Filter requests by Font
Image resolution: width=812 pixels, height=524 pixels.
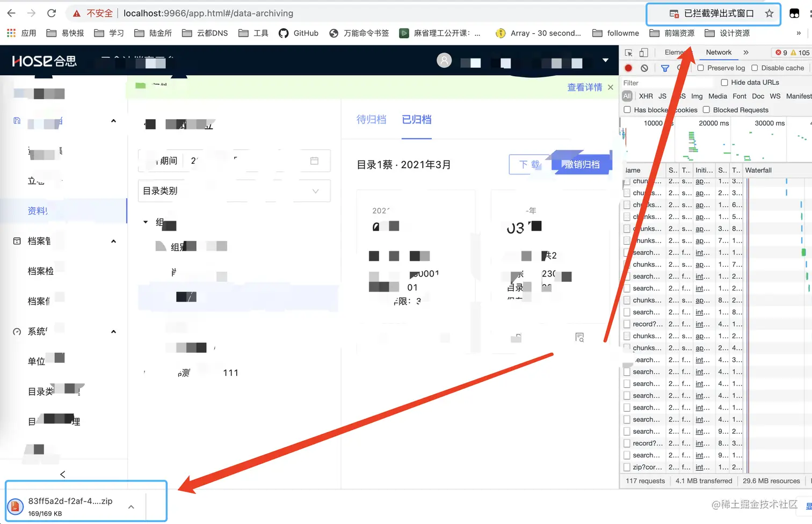pyautogui.click(x=740, y=96)
